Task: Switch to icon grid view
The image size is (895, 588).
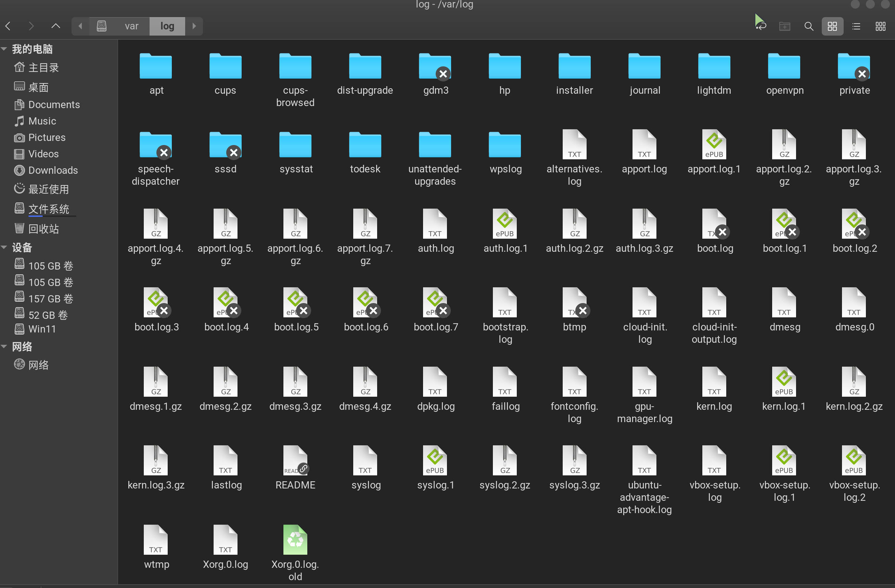Action: click(x=832, y=26)
